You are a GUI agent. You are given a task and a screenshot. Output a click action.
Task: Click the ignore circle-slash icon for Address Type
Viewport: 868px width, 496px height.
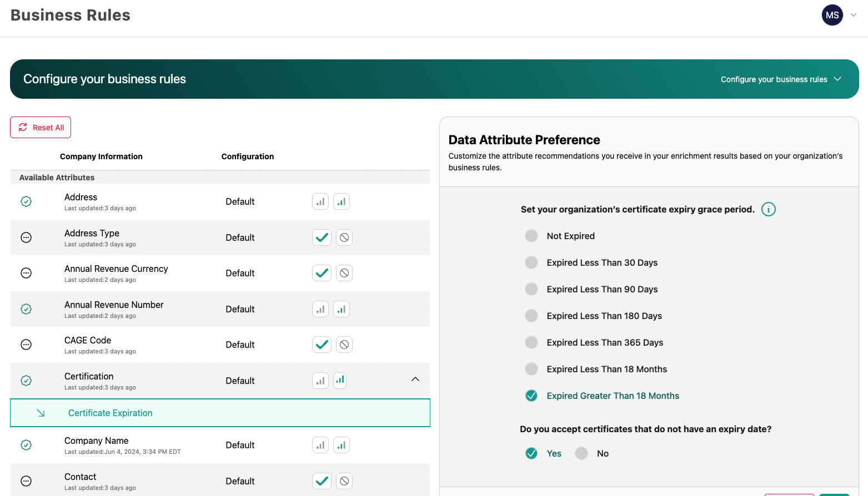pyautogui.click(x=344, y=237)
